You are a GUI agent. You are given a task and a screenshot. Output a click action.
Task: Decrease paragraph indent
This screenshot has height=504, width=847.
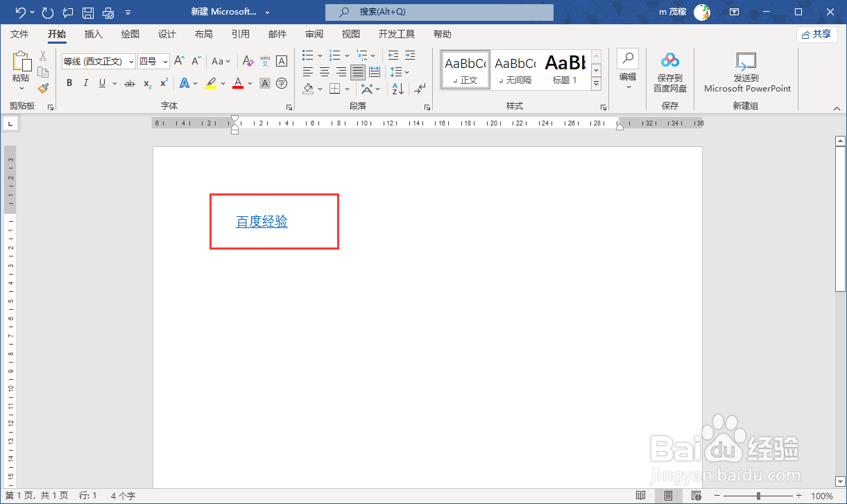[x=393, y=55]
